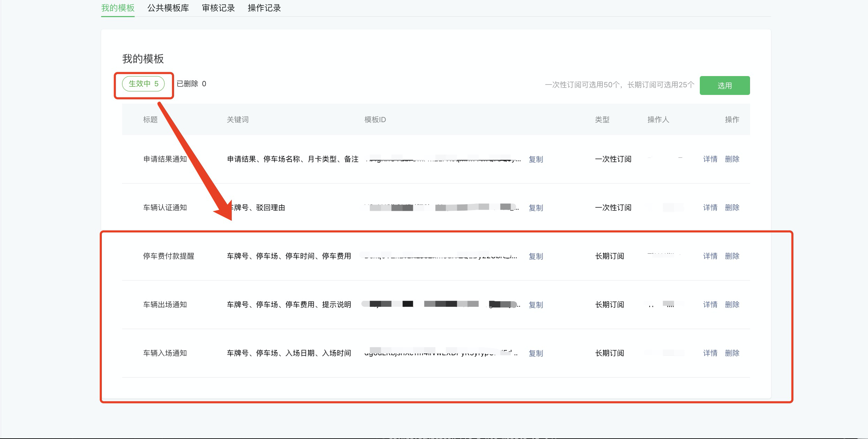Screen dimensions: 868x439
Task: Copy template ID of 车辆入场通知
Action: [536, 354]
